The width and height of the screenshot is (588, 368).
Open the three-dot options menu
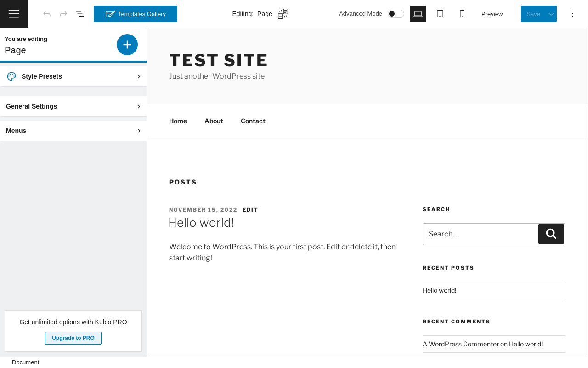coord(572,14)
